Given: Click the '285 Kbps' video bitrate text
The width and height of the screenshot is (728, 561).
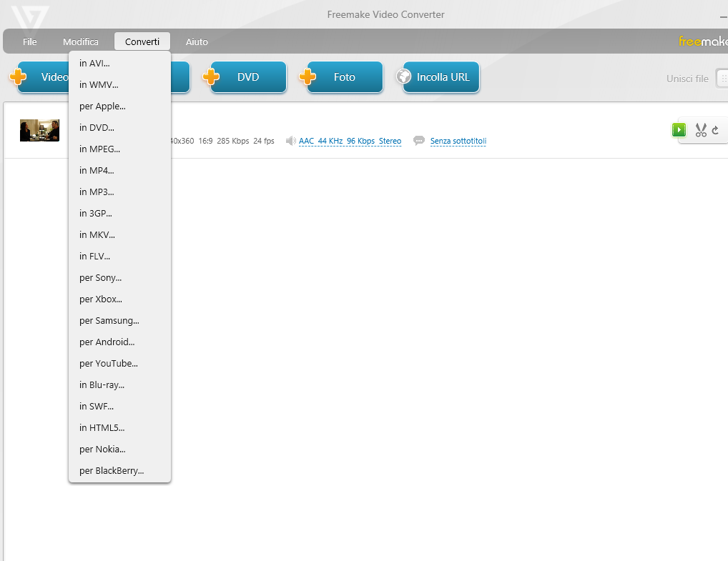Looking at the screenshot, I should click(233, 141).
